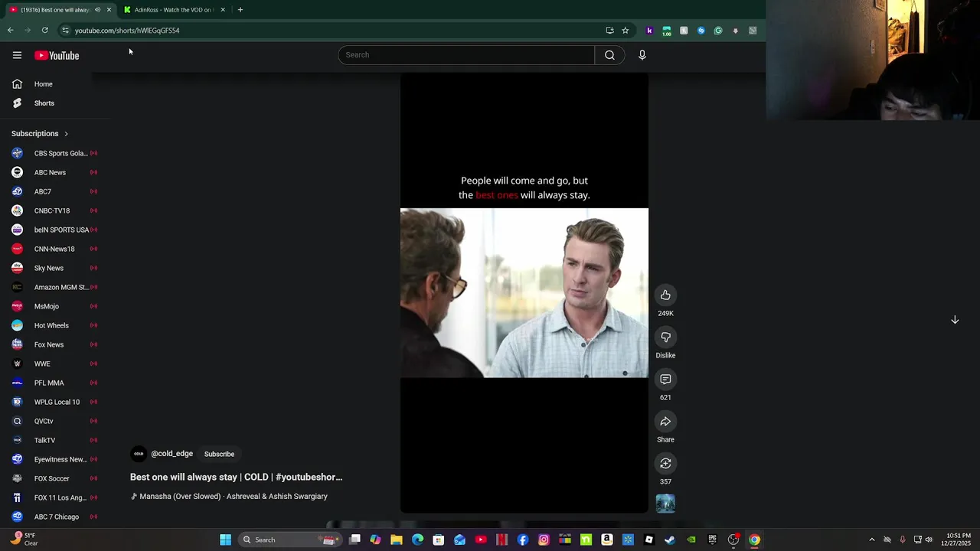This screenshot has width=980, height=551.
Task: Expand Subscriptions section arrow
Action: click(x=66, y=134)
